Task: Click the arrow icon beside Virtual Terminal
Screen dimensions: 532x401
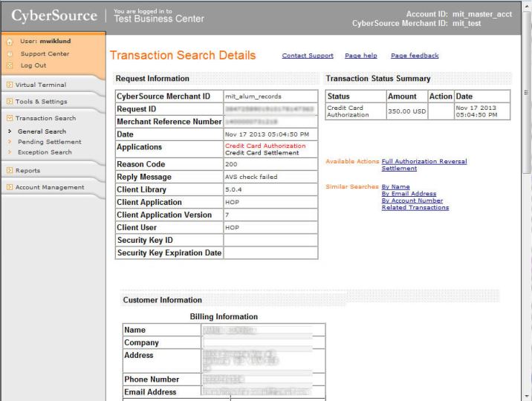Action: pyautogui.click(x=9, y=85)
